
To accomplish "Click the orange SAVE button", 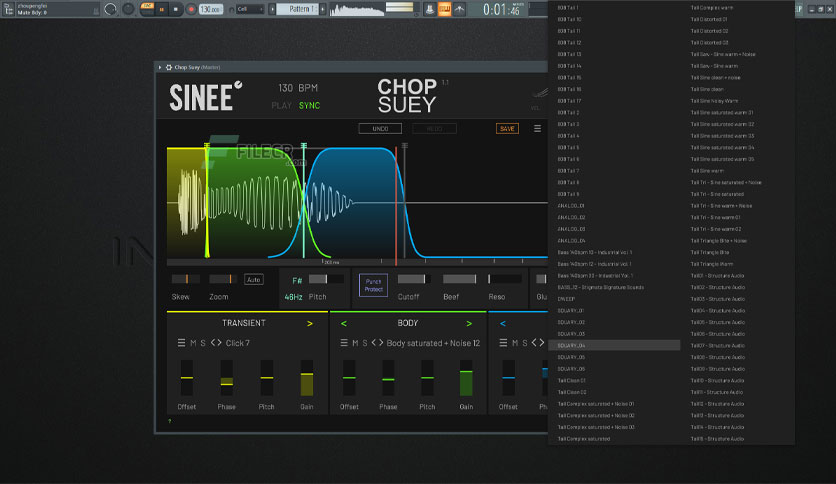I will pos(507,128).
